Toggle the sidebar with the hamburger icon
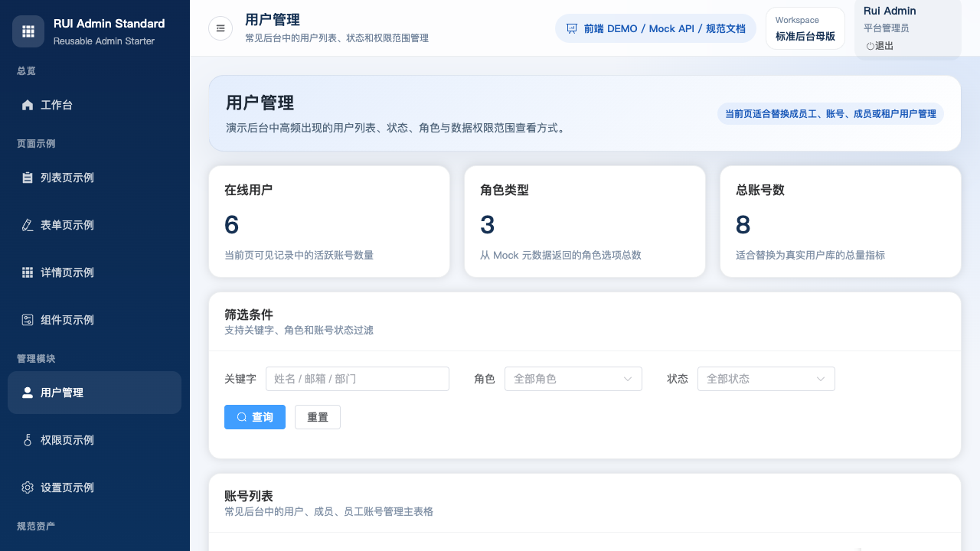The width and height of the screenshot is (980, 551). [x=220, y=28]
